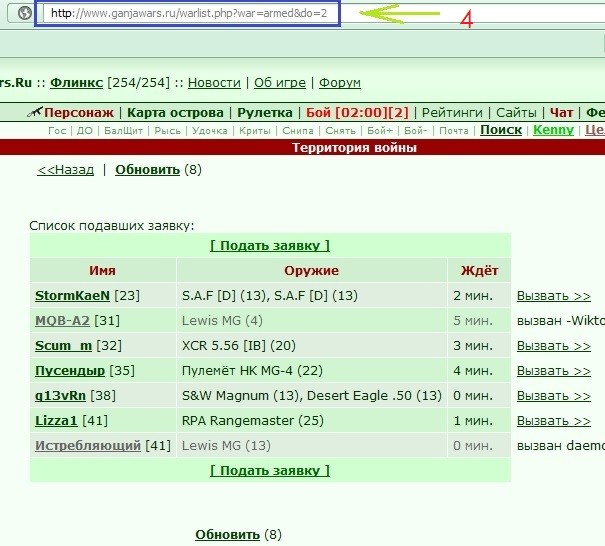This screenshot has height=546, width=605.
Task: Go to the Персонаж menu item
Action: click(79, 113)
